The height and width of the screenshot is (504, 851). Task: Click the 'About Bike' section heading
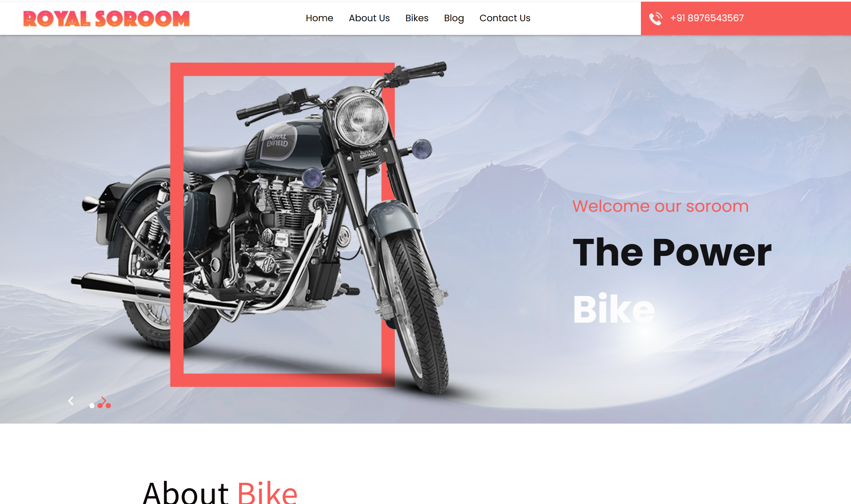tap(220, 493)
